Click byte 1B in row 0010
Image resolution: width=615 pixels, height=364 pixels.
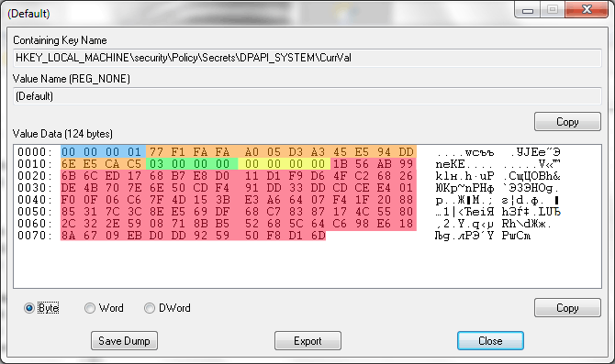tap(340, 164)
